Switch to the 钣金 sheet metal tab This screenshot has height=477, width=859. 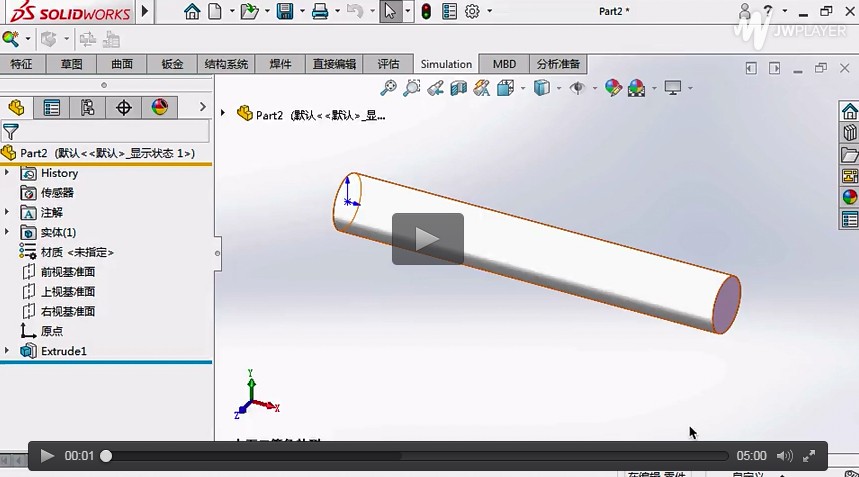172,64
